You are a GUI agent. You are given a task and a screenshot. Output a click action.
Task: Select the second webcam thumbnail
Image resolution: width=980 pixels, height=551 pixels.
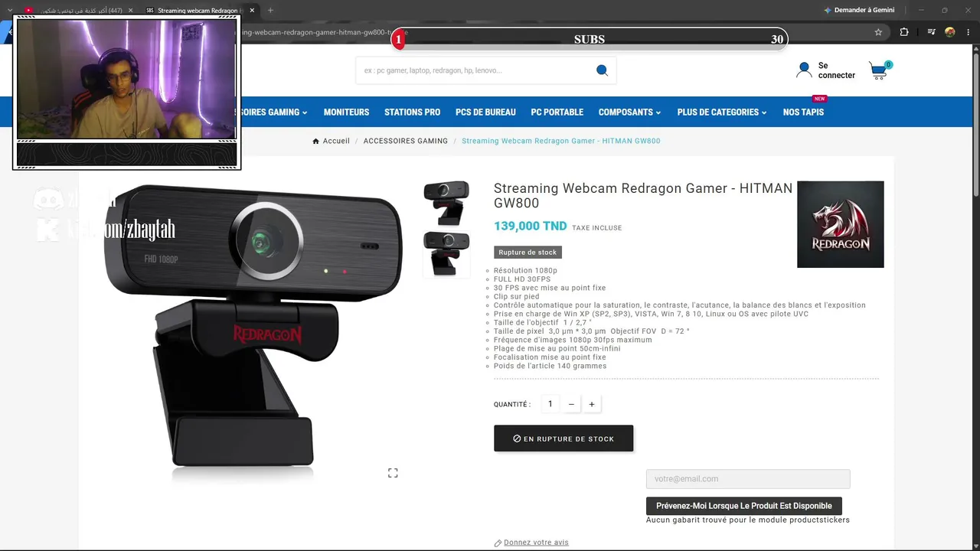tap(446, 254)
